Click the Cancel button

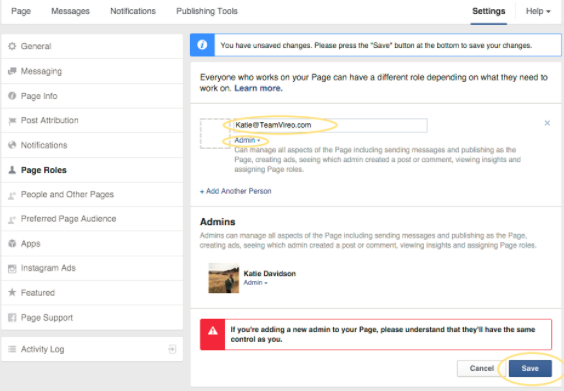482,368
